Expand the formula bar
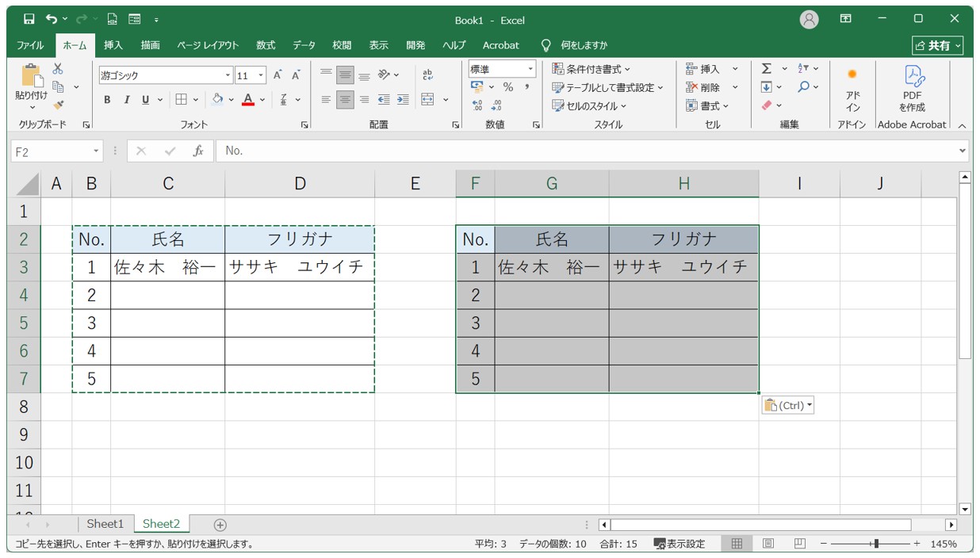980x558 pixels. pos(963,151)
